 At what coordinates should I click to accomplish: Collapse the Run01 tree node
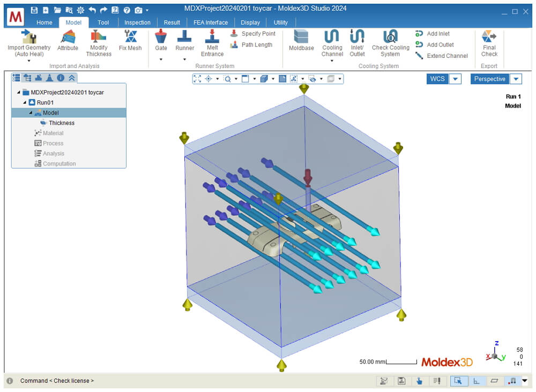click(x=25, y=102)
